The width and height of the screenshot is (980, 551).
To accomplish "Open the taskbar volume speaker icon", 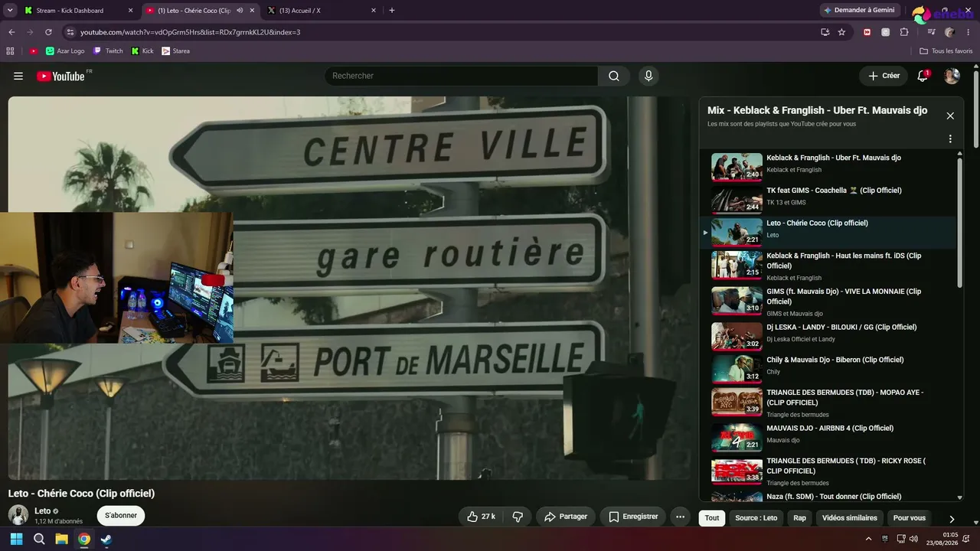I will click(915, 539).
